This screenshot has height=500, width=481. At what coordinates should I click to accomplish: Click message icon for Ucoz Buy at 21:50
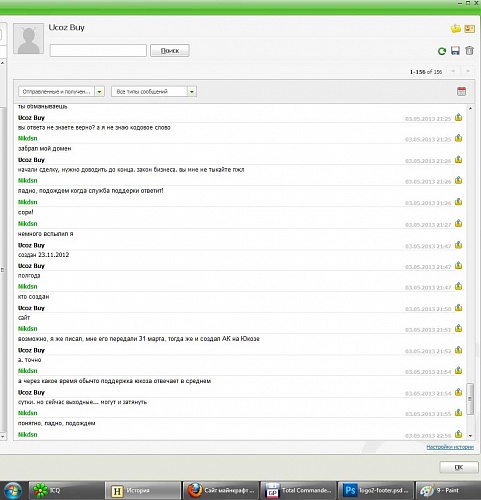[x=459, y=308]
